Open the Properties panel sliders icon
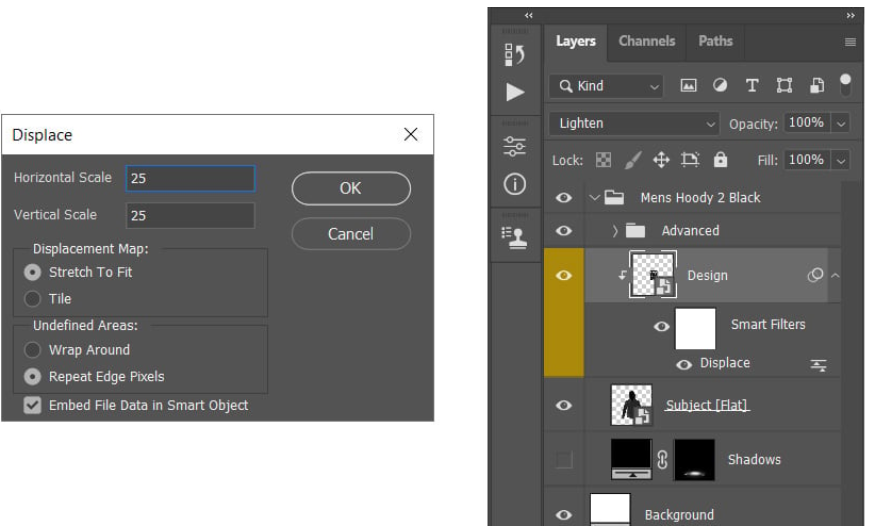 coord(514,147)
